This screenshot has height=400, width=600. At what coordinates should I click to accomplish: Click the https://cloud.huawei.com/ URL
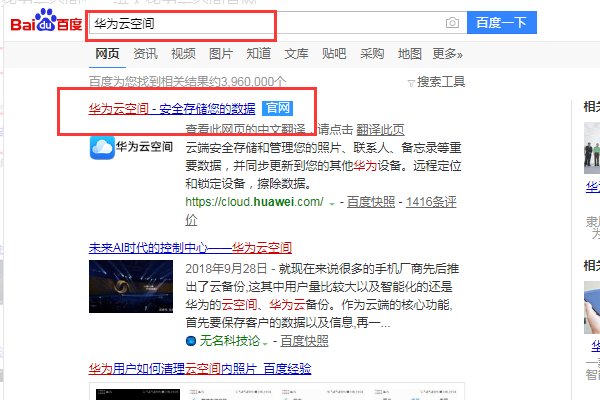click(254, 202)
